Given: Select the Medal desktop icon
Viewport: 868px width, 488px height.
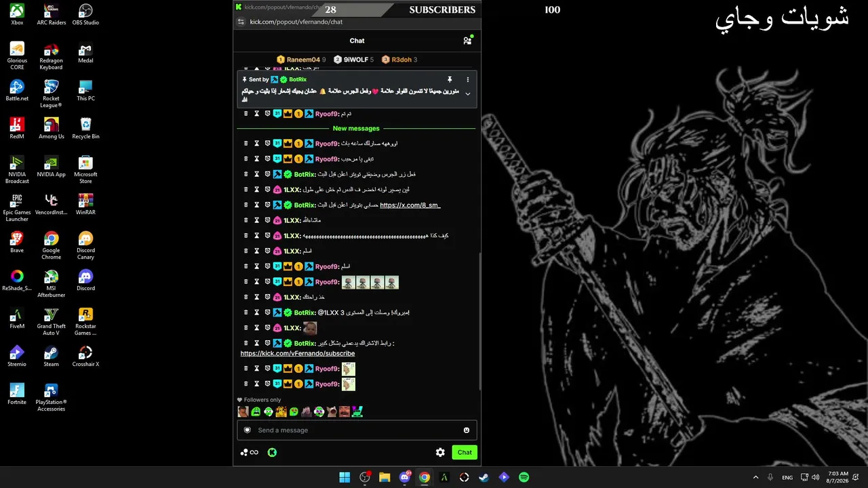Looking at the screenshot, I should pyautogui.click(x=85, y=52).
